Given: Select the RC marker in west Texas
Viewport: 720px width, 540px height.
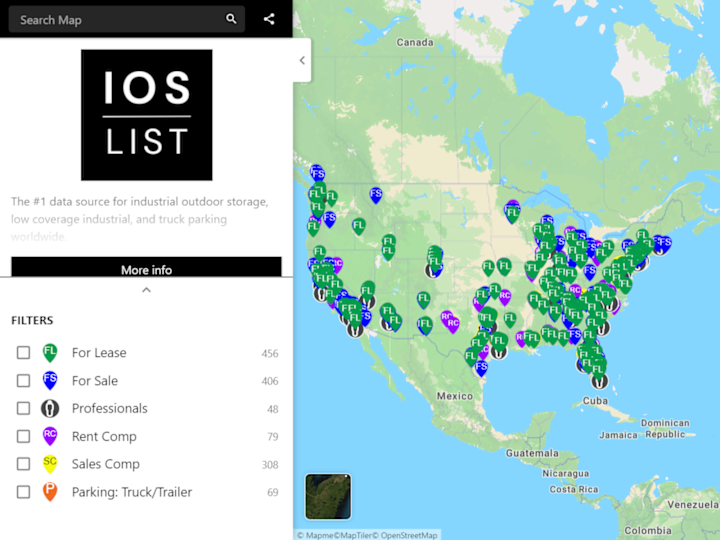Looking at the screenshot, I should (x=453, y=324).
